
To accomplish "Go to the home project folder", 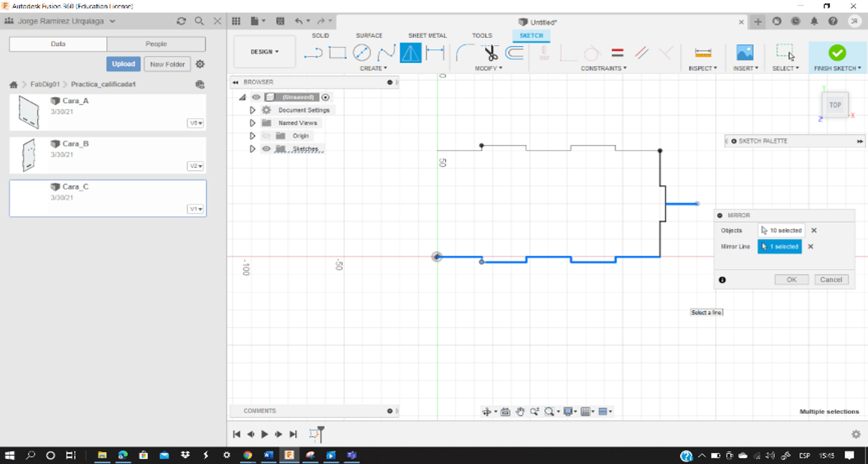I will (x=14, y=85).
